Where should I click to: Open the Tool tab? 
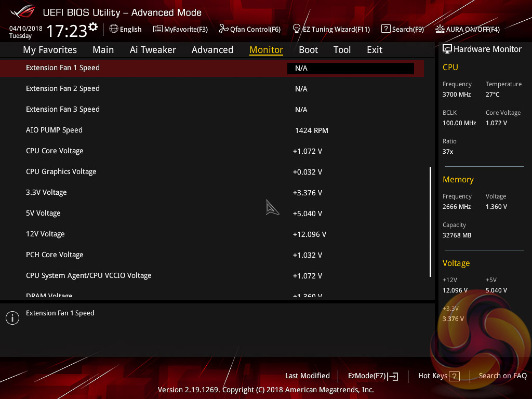342,50
